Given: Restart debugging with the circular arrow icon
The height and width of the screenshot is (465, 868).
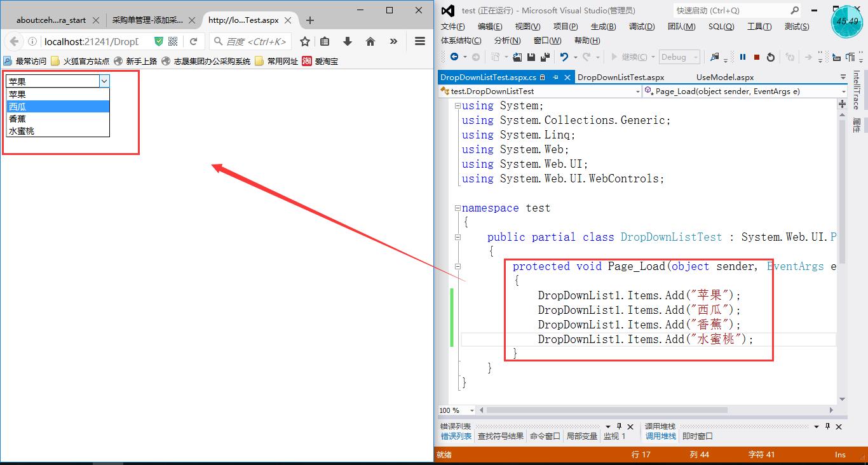Looking at the screenshot, I should pos(771,57).
